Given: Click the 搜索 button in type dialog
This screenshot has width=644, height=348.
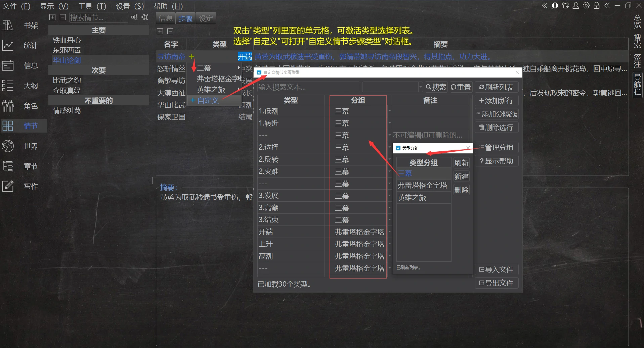Looking at the screenshot, I should [436, 87].
